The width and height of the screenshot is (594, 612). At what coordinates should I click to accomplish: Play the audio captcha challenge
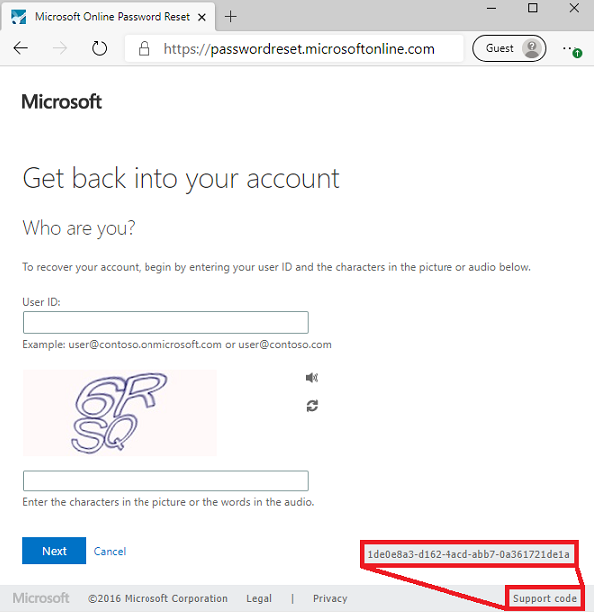pos(312,377)
